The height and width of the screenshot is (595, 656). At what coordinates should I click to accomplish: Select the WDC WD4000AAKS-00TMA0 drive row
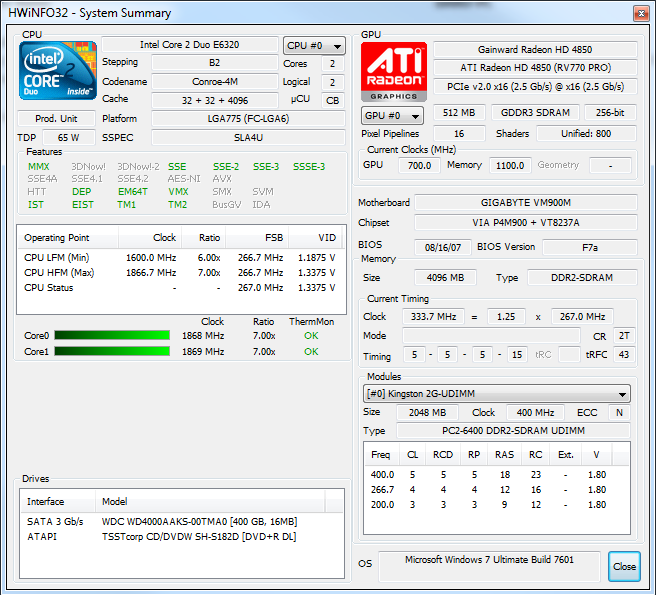(x=182, y=521)
